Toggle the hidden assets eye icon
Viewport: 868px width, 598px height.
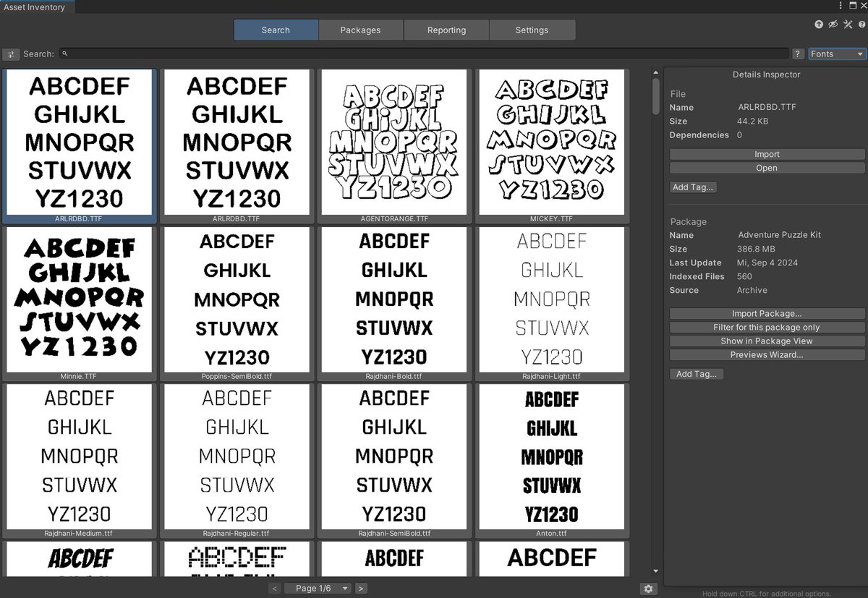[833, 24]
